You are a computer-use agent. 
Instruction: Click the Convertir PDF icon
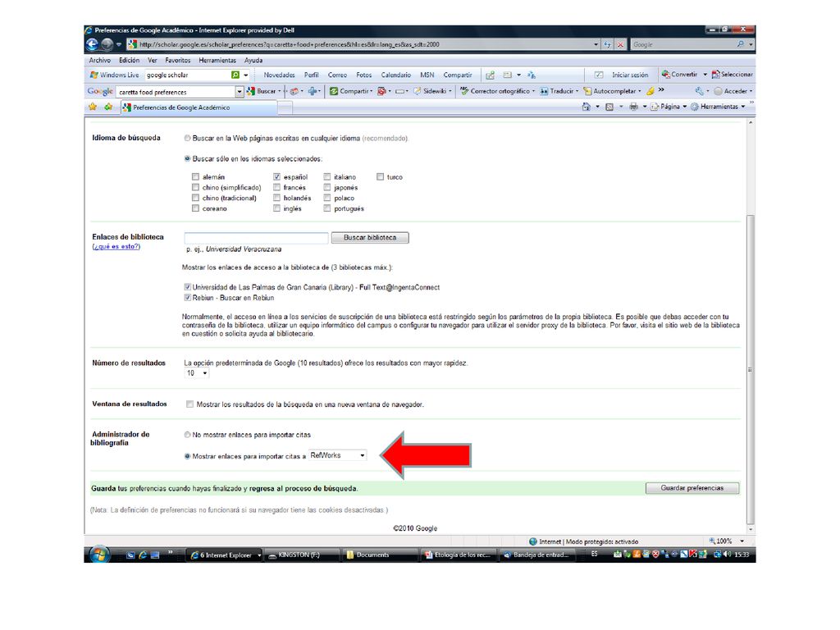click(666, 75)
